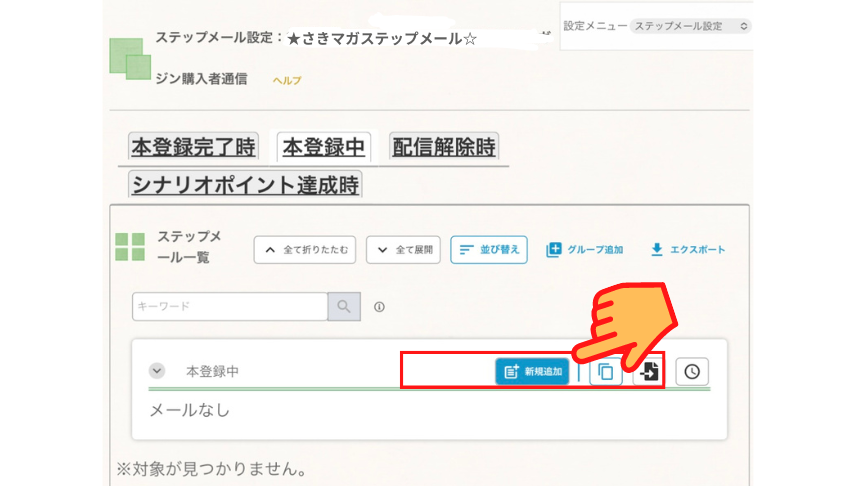Click 全て折りたたむ collapse all button
Screen dimensions: 856x486
pos(305,250)
